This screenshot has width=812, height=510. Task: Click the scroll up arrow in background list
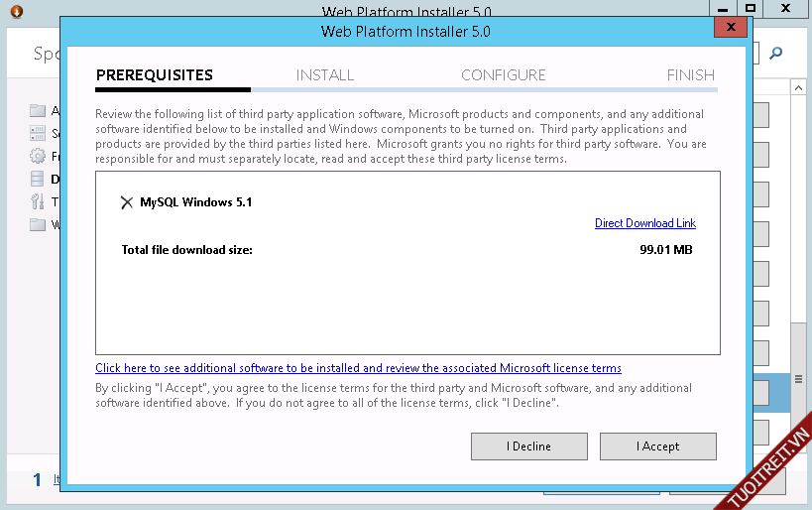(x=798, y=88)
